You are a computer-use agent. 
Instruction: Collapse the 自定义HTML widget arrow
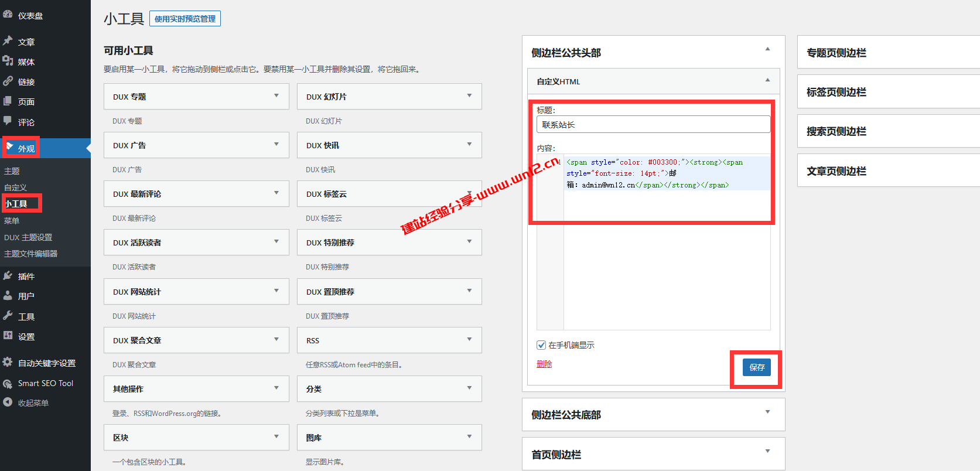[767, 80]
